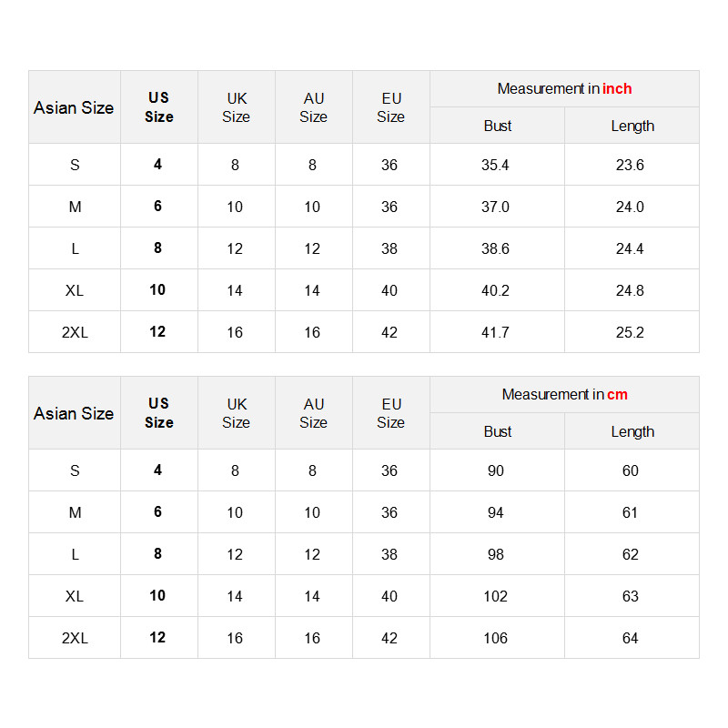The width and height of the screenshot is (728, 728).
Task: Click the 24.8 length value
Action: (x=630, y=290)
